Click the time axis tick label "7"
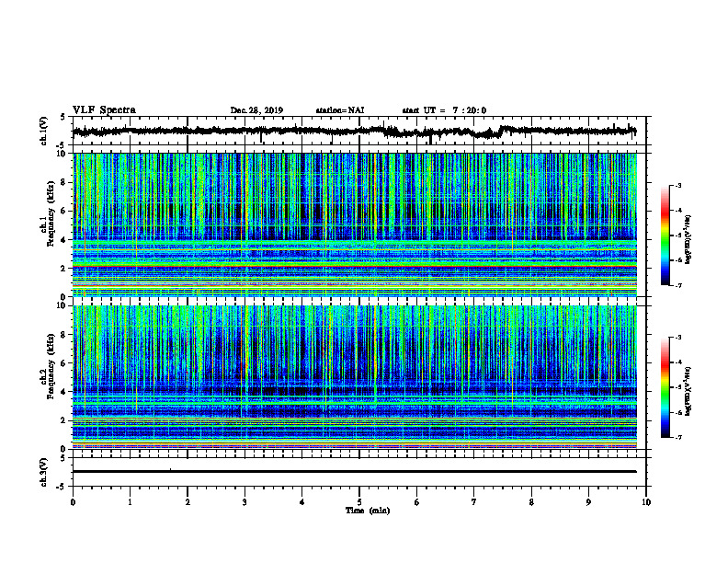The image size is (728, 563). [474, 502]
